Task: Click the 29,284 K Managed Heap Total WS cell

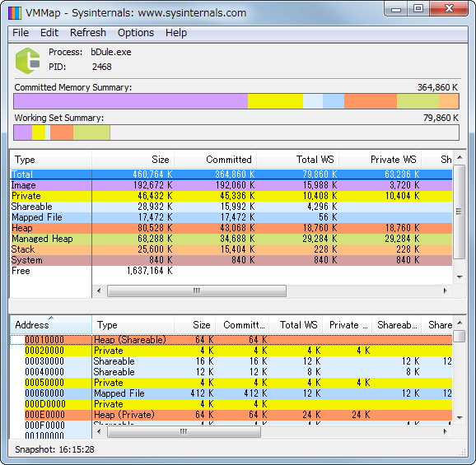Action: point(320,239)
